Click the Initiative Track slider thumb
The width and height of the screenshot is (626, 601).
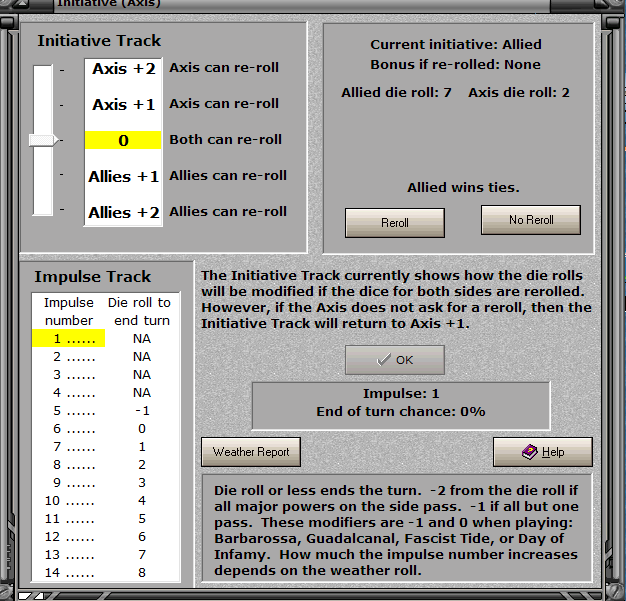pos(44,140)
